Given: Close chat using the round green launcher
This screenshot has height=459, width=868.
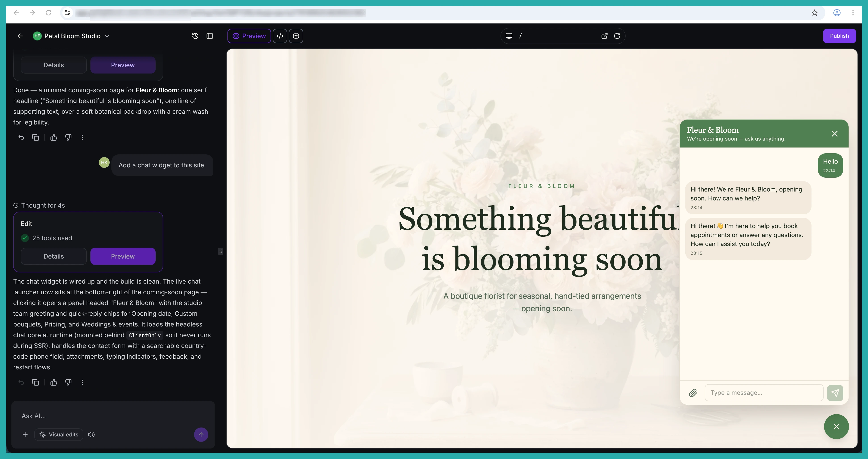Looking at the screenshot, I should [836, 427].
